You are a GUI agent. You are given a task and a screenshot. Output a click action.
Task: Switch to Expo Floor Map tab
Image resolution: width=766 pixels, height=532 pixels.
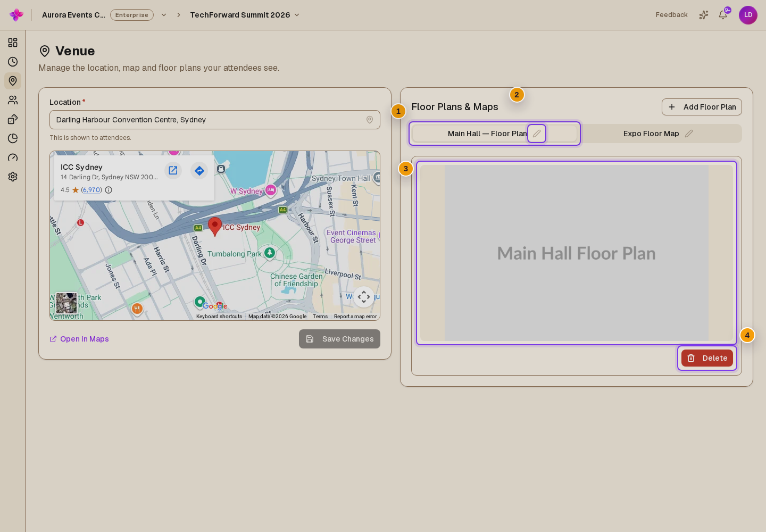point(659,134)
